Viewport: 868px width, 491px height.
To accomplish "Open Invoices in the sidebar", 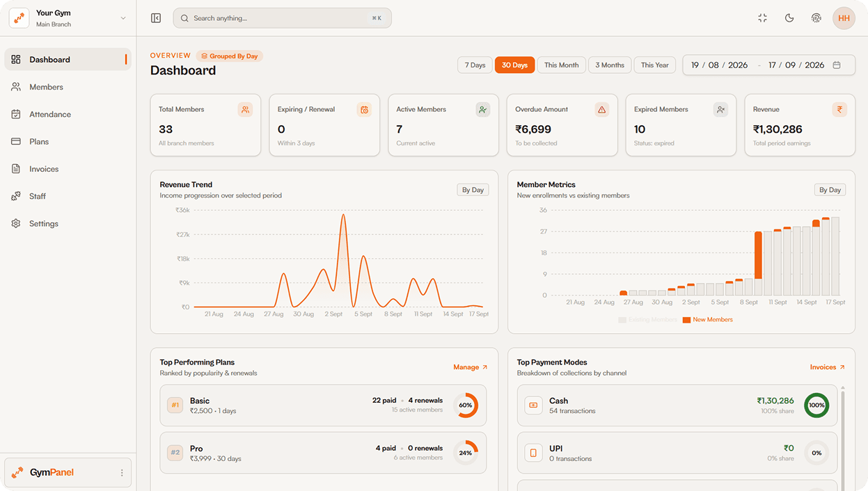I will click(x=68, y=169).
